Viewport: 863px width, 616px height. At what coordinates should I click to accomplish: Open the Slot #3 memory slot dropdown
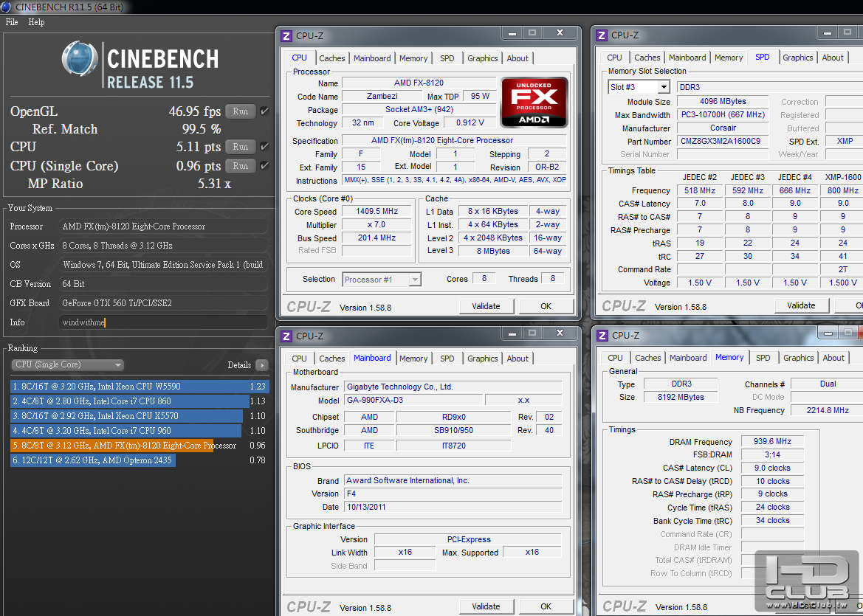tap(639, 87)
